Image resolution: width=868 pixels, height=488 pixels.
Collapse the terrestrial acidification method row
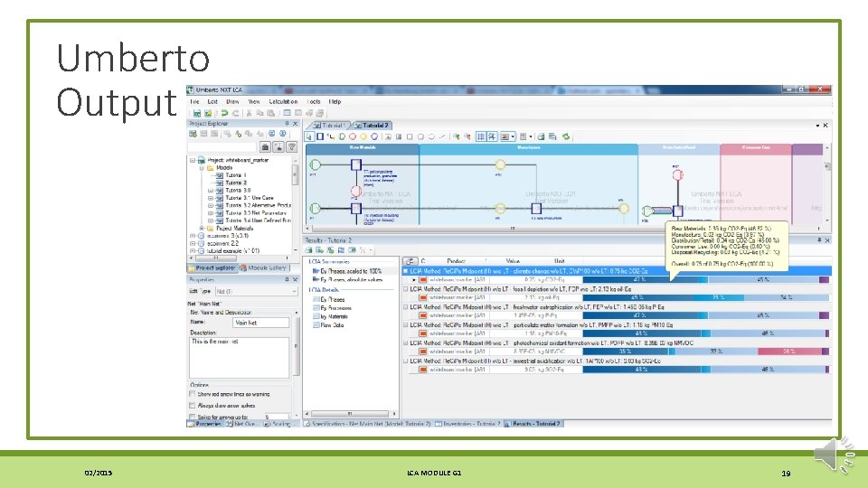pos(406,361)
